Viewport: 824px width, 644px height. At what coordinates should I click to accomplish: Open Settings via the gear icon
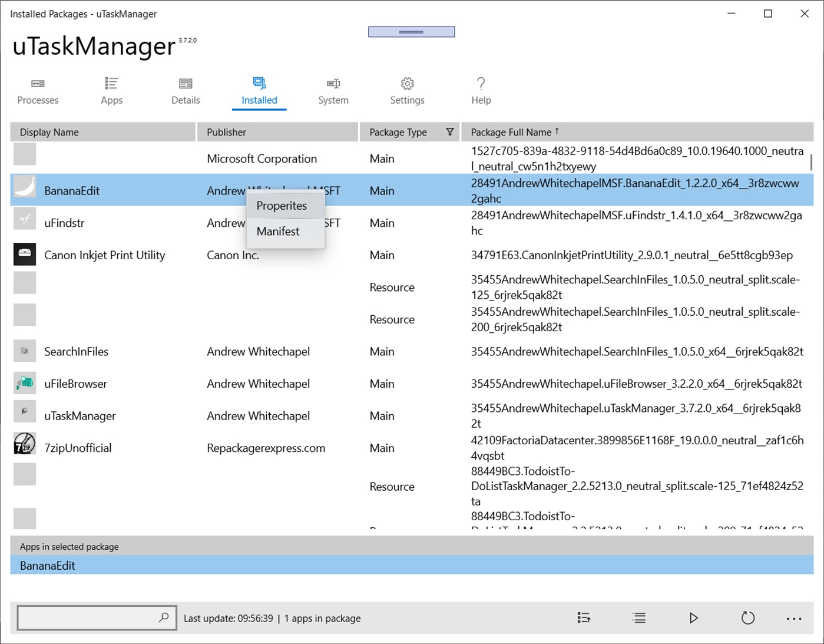pos(406,90)
